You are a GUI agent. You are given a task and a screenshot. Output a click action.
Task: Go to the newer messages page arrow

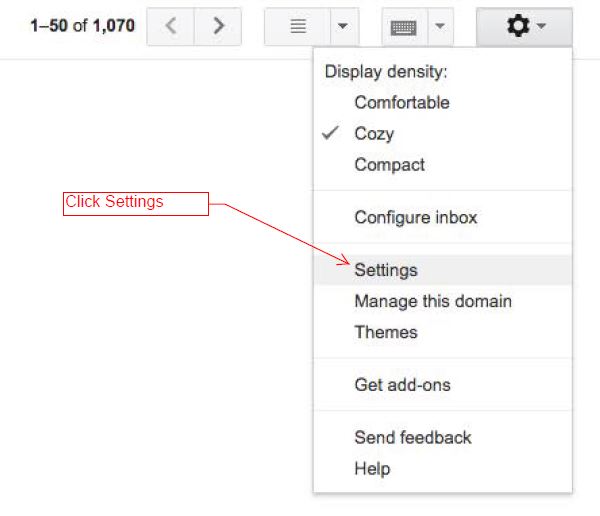(x=171, y=26)
